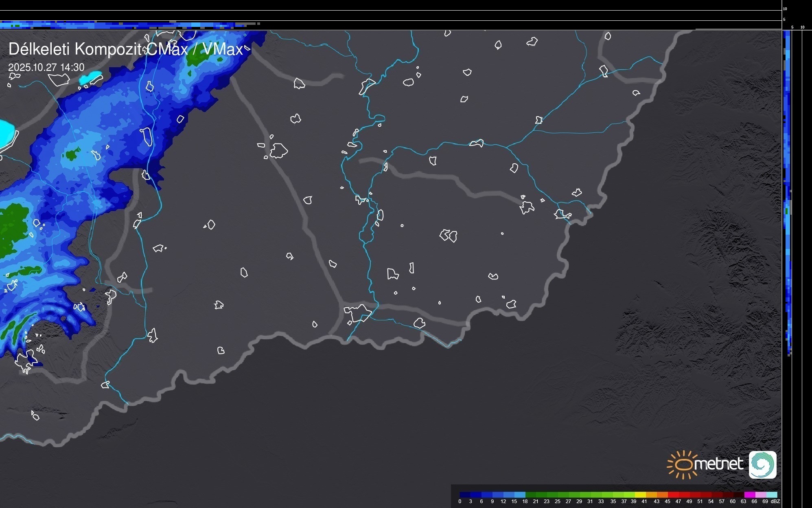The height and width of the screenshot is (508, 812).
Task: Pick the yellow 39 dBZ legend swatch
Action: (x=640, y=495)
